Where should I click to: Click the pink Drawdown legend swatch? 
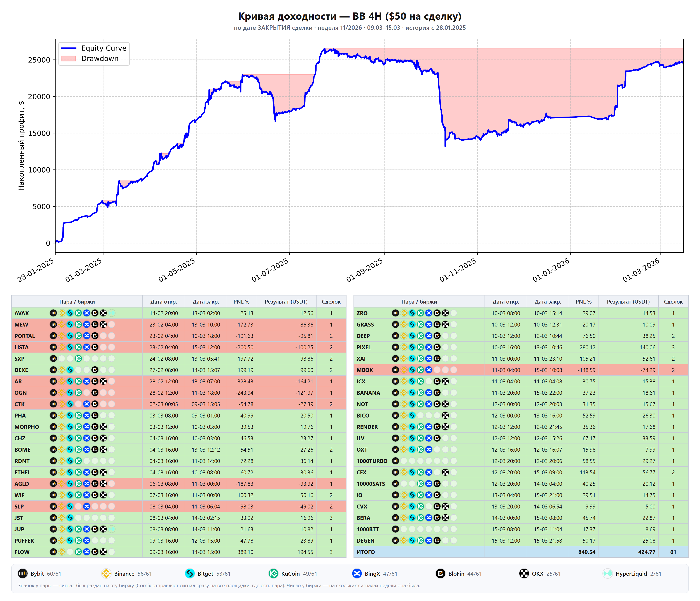point(69,58)
